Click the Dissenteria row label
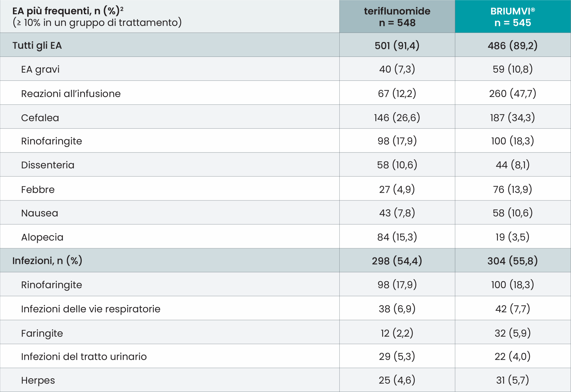The width and height of the screenshot is (571, 392). 48,165
